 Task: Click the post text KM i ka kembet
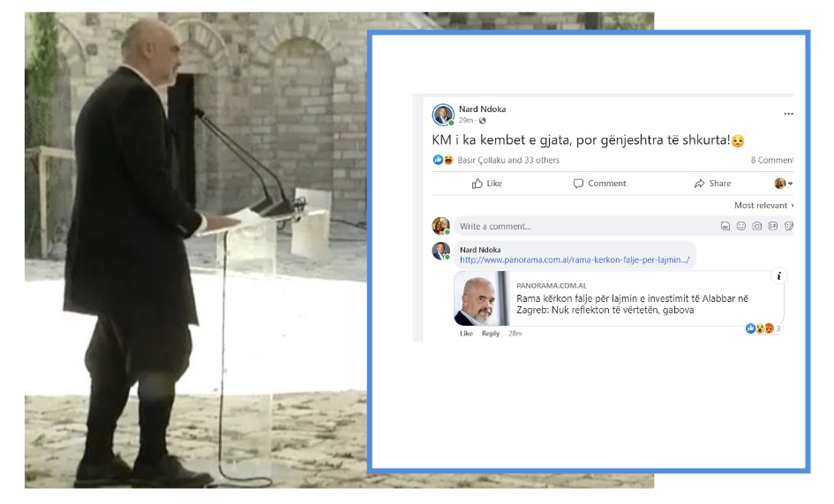click(x=588, y=140)
